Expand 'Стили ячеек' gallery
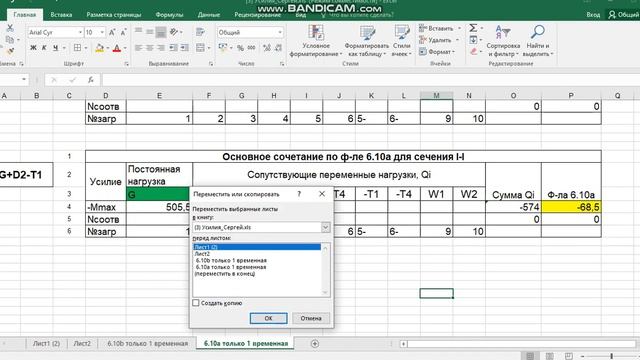 point(402,42)
